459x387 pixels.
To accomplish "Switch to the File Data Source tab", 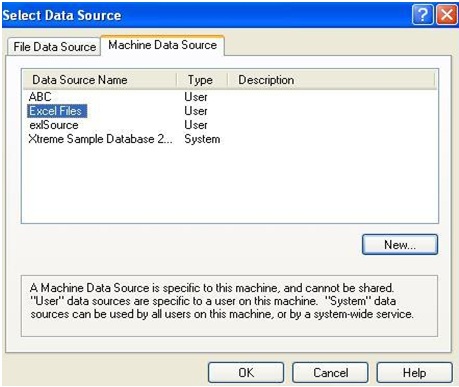I will click(54, 46).
